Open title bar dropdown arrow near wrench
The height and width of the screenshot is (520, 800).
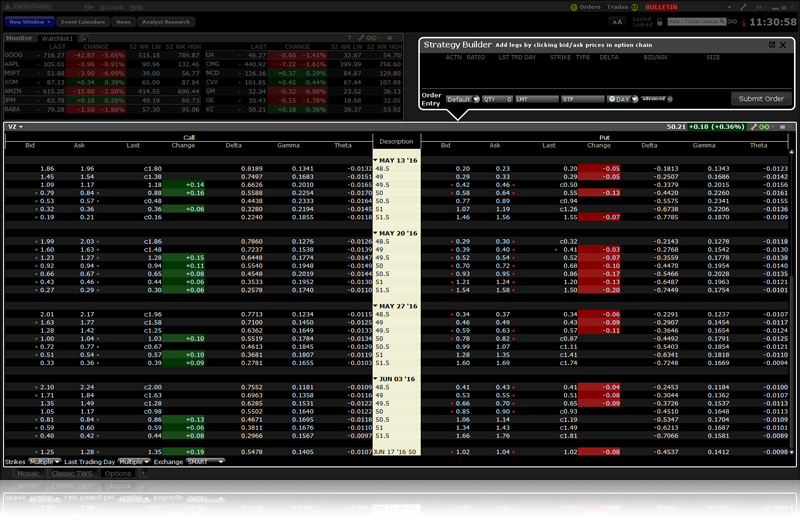click(729, 7)
